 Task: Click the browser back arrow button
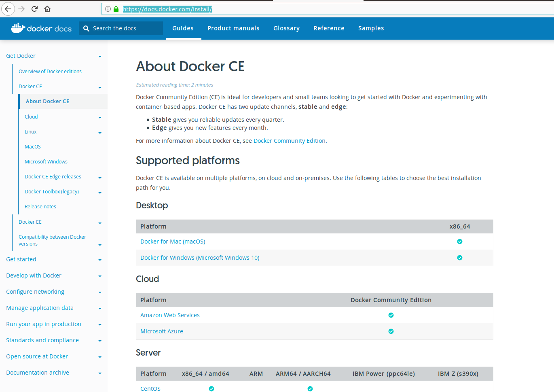(8, 9)
